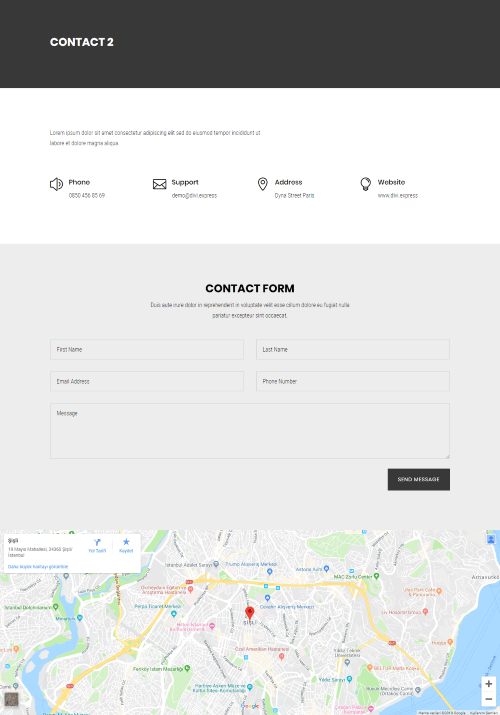This screenshot has height=715, width=500.
Task: Click the Website lightbulb icon
Action: click(x=366, y=184)
